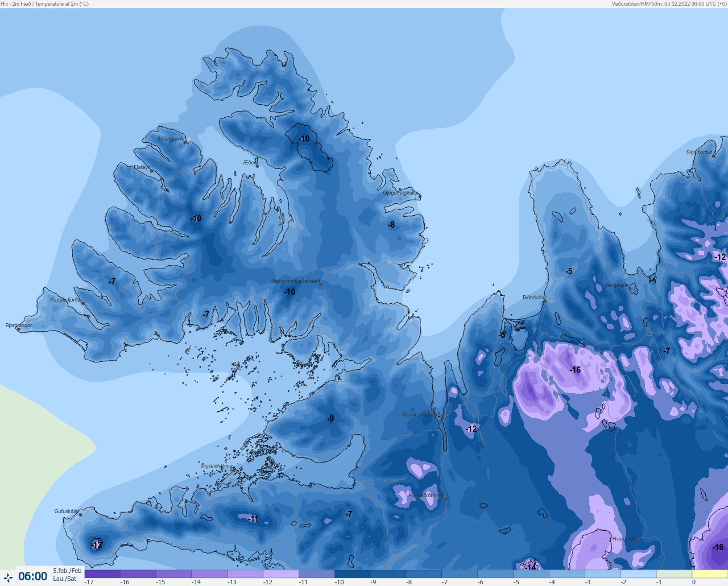This screenshot has height=586, width=728.
Task: Click the 5.feb./Feb date label
Action: pos(68,571)
